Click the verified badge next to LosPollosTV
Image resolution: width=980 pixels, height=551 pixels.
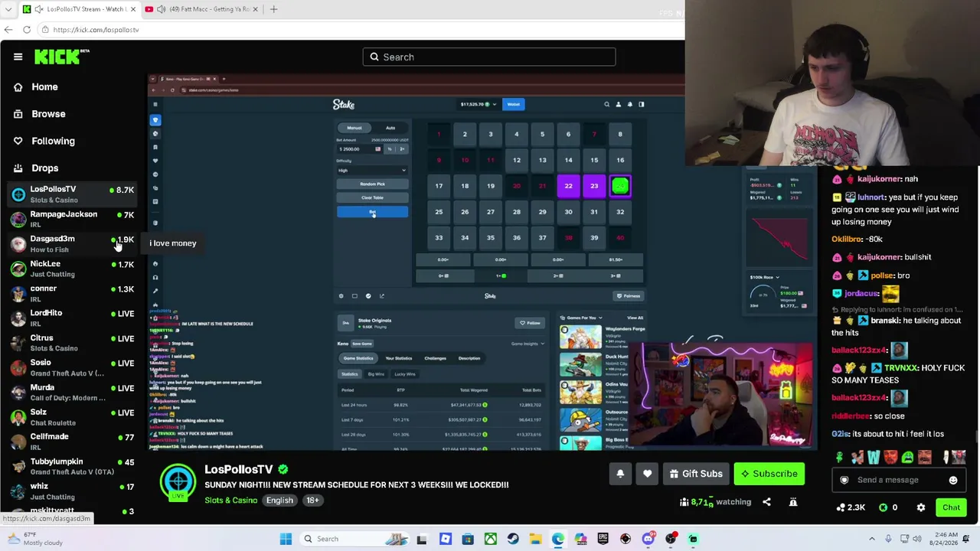(283, 469)
